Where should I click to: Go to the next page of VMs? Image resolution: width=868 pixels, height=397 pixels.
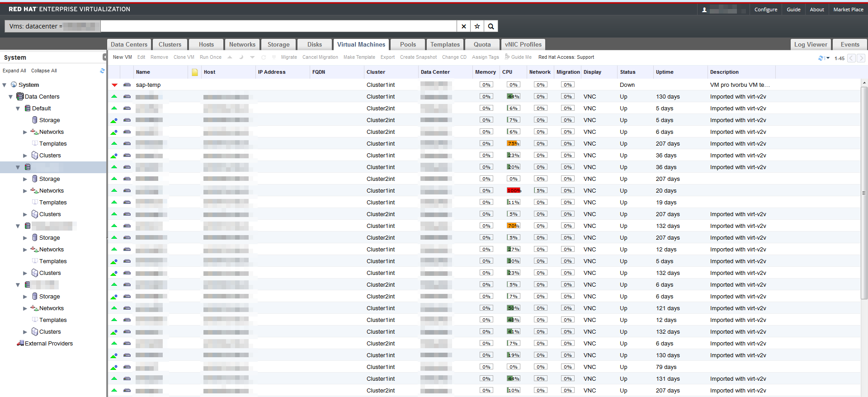[x=861, y=58]
